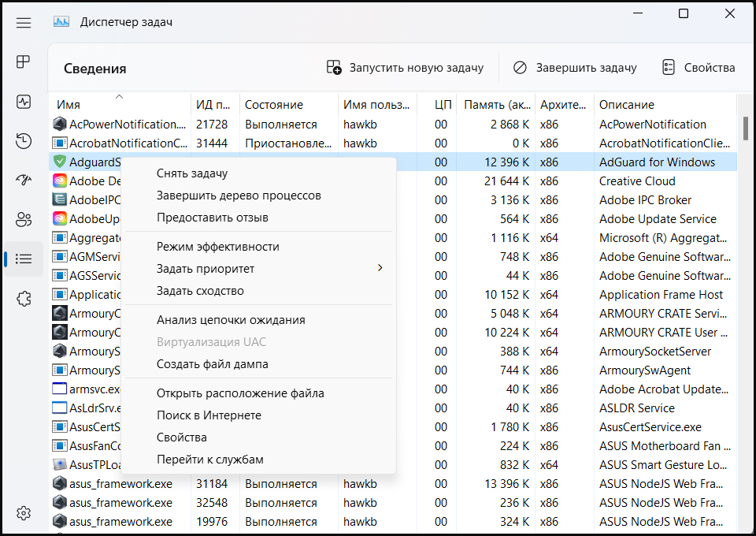The height and width of the screenshot is (536, 756).
Task: Click the AcPowerNotification process icon
Action: tap(59, 124)
